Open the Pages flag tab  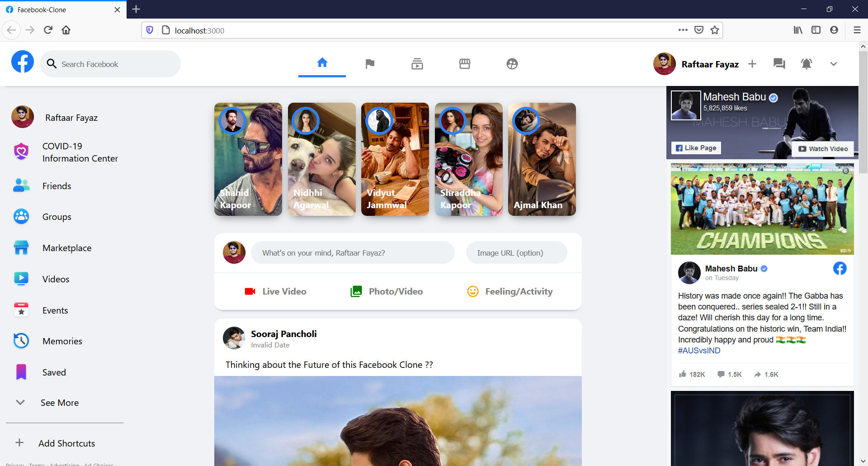tap(370, 64)
